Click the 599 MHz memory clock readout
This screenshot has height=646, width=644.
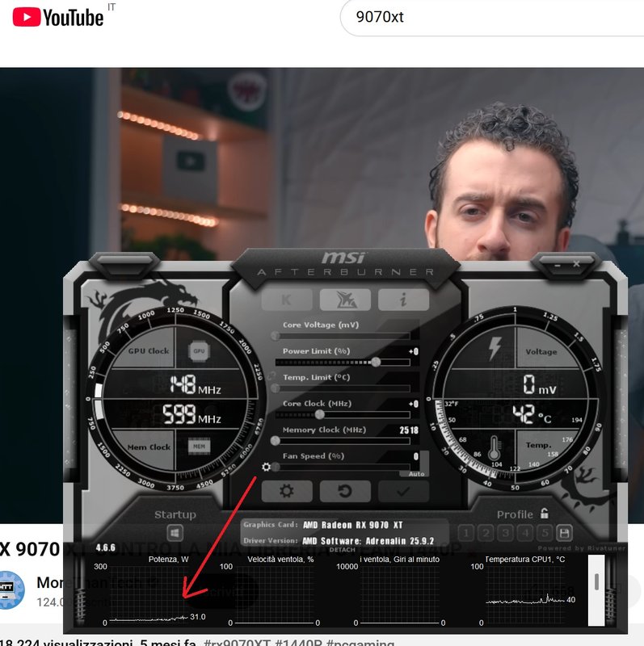pyautogui.click(x=192, y=414)
